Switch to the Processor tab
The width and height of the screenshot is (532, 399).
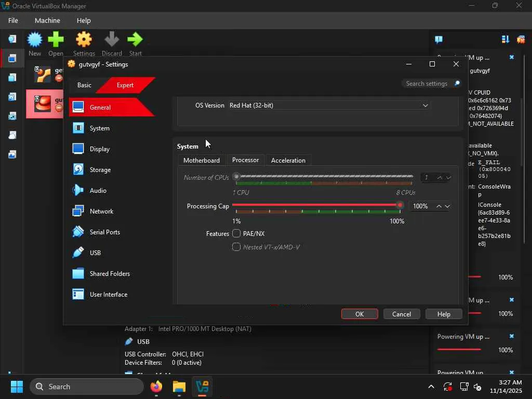(x=245, y=160)
